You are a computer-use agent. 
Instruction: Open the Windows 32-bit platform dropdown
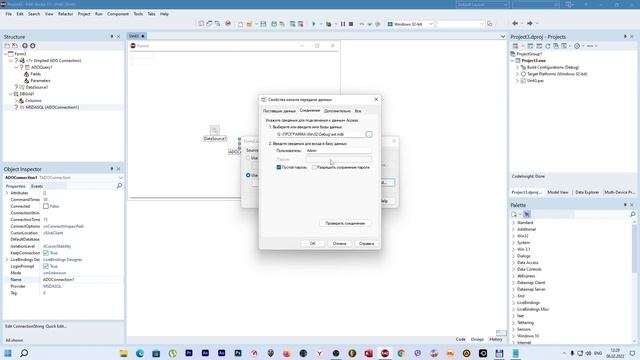coord(430,24)
